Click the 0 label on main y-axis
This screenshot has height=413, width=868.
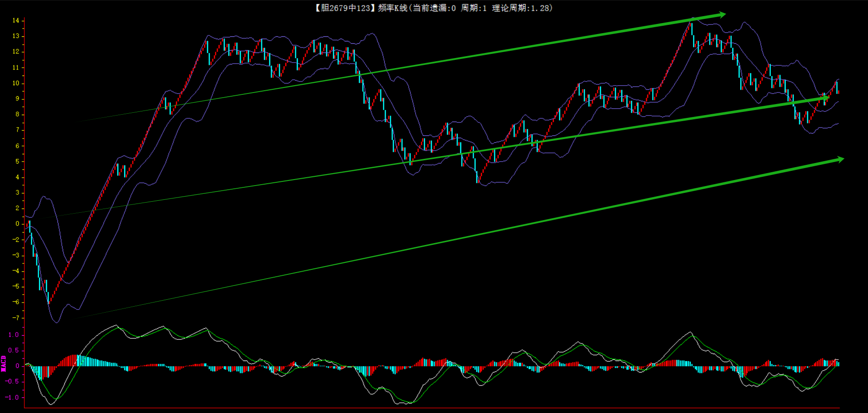(17, 224)
